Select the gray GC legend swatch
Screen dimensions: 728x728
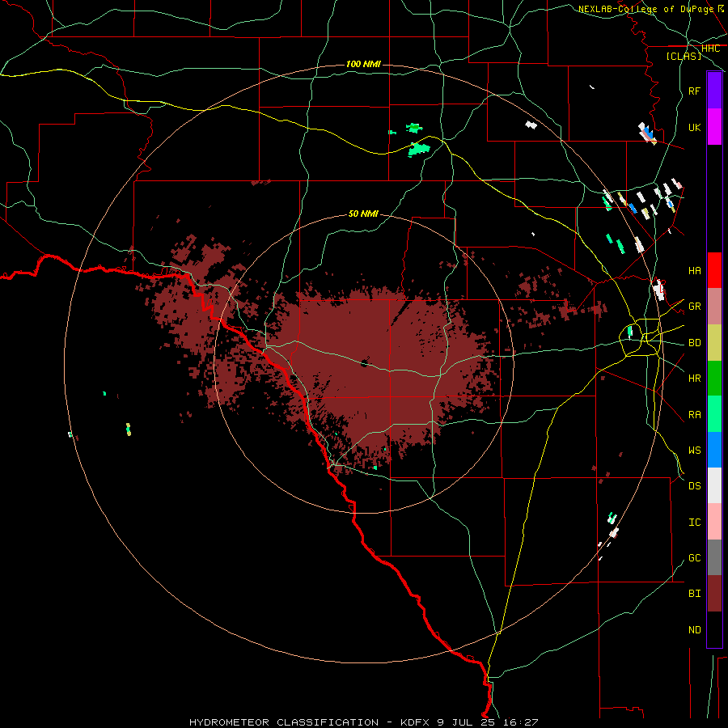pos(714,557)
